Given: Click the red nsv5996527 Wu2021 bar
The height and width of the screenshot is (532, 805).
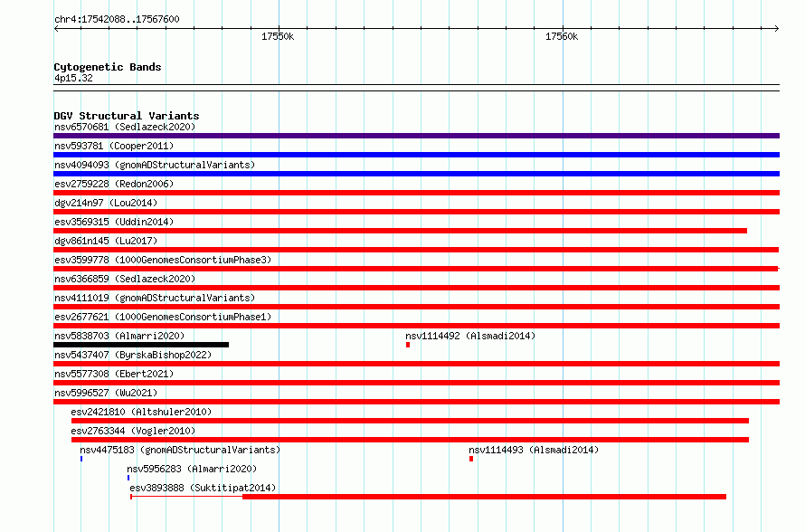Looking at the screenshot, I should (416, 402).
